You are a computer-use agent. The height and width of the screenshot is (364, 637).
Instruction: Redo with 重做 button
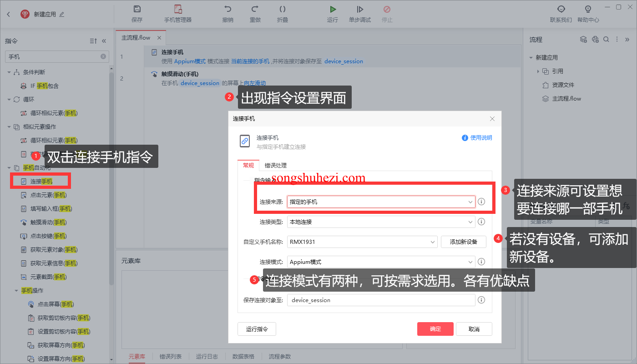255,14
